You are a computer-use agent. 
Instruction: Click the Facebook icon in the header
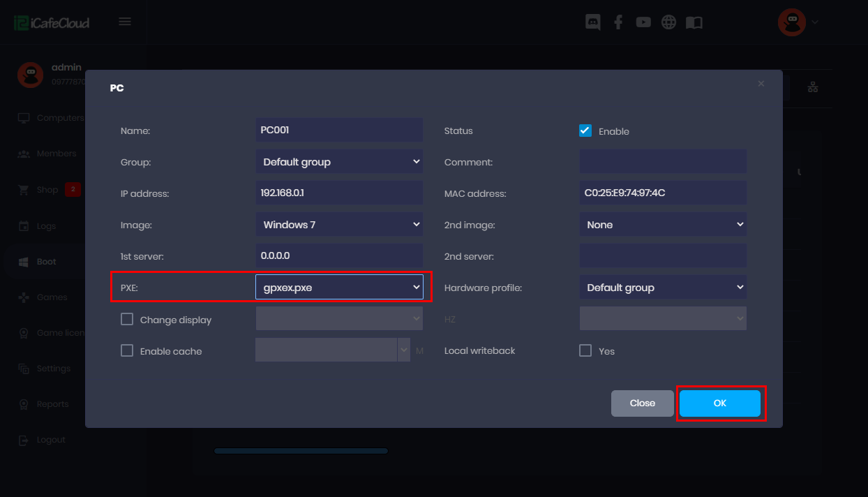(618, 22)
